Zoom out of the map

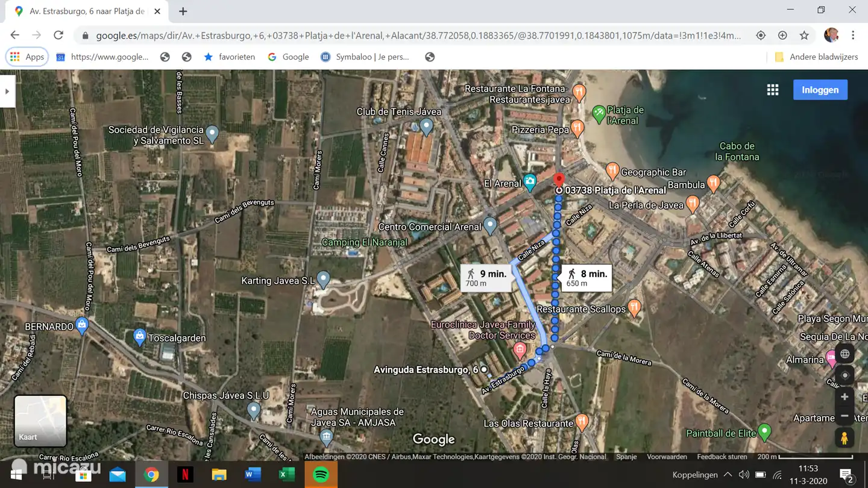[844, 416]
